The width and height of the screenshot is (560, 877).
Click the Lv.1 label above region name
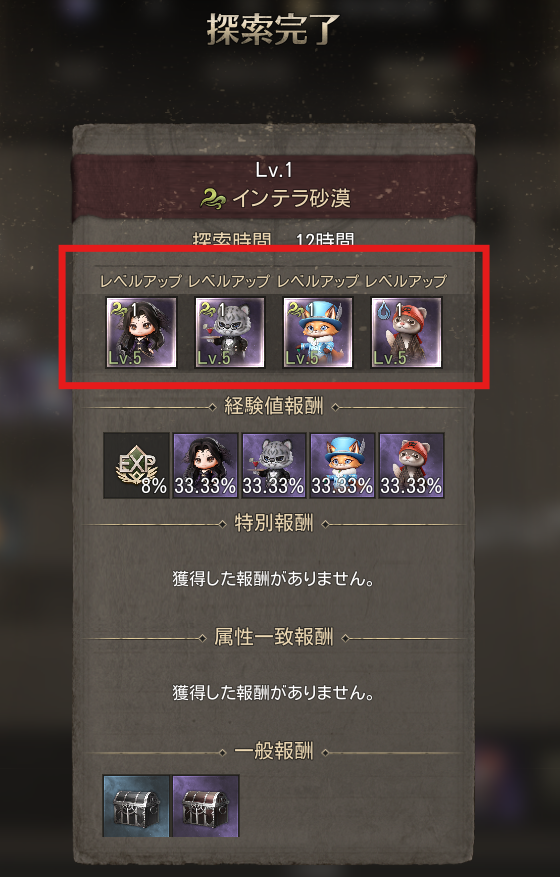(274, 170)
